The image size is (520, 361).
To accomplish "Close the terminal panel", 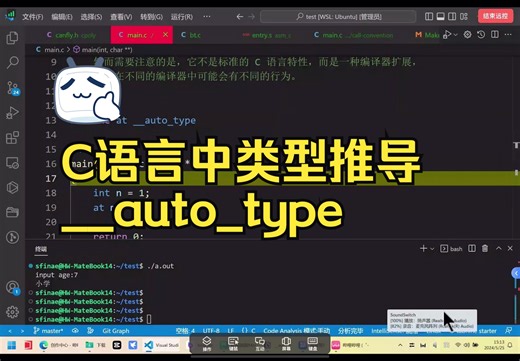I will tap(510, 248).
